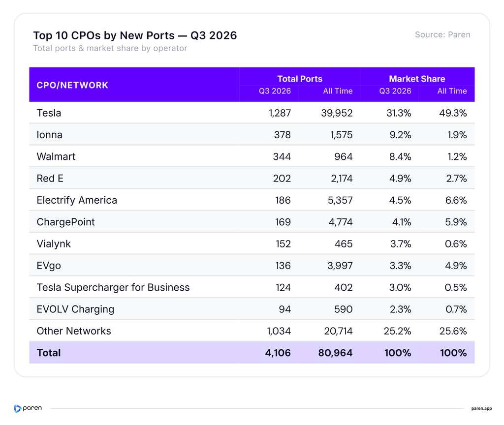
Task: Select the All Time column under Market Share
Action: [452, 91]
